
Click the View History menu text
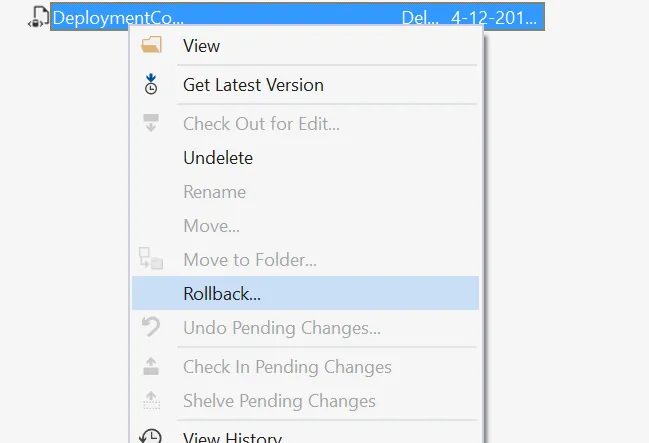coord(232,437)
